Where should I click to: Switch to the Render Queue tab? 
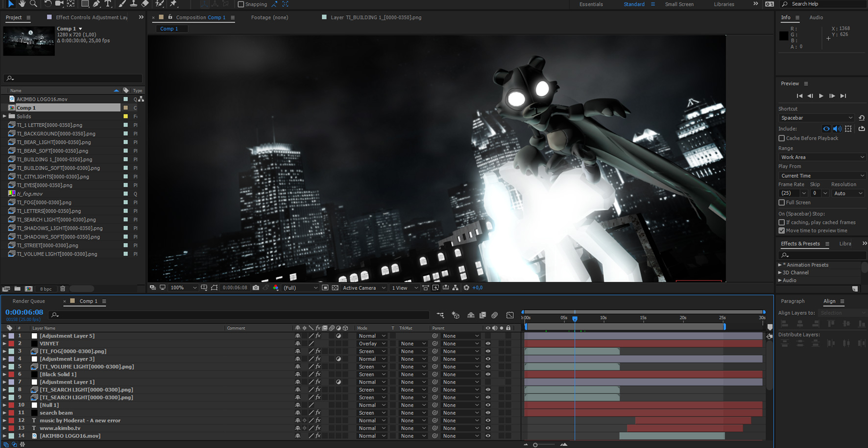pyautogui.click(x=28, y=301)
